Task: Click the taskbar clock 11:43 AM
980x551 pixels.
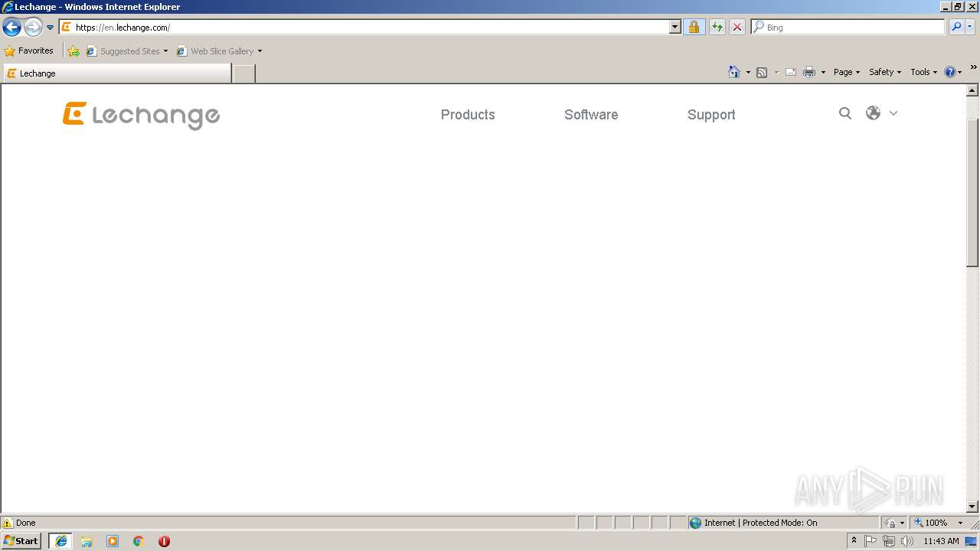Action: click(941, 541)
